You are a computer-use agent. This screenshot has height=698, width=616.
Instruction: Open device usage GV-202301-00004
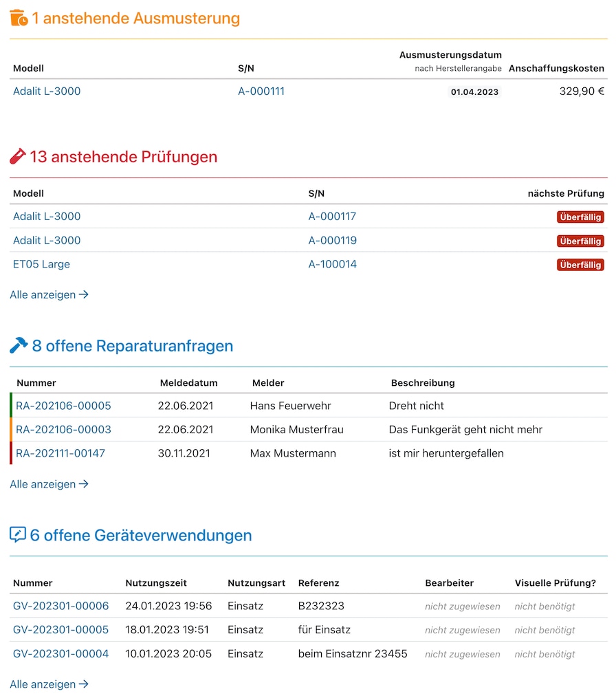point(60,654)
